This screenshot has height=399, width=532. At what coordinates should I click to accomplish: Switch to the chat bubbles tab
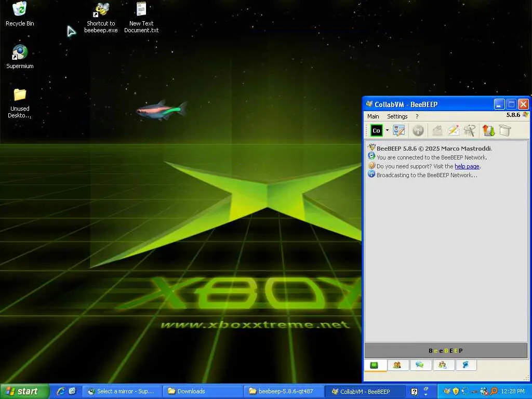coord(420,365)
